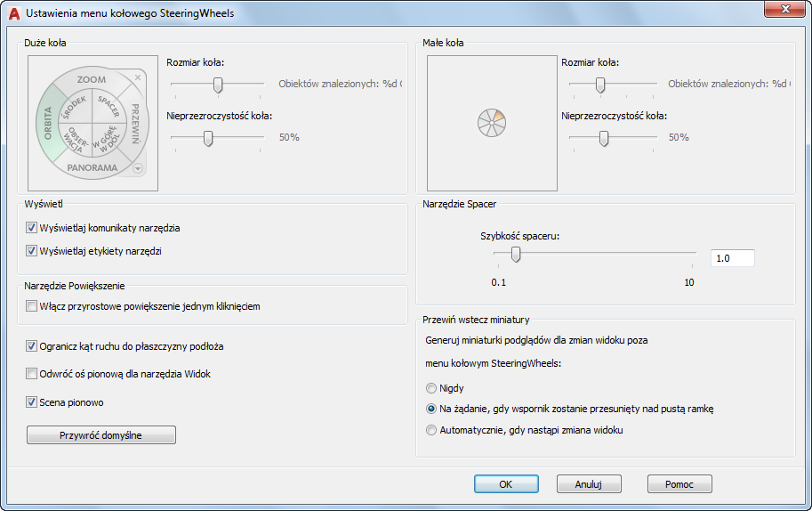Toggle the Scena pionowo checkbox
Viewport: 812px width, 511px height.
(x=32, y=402)
